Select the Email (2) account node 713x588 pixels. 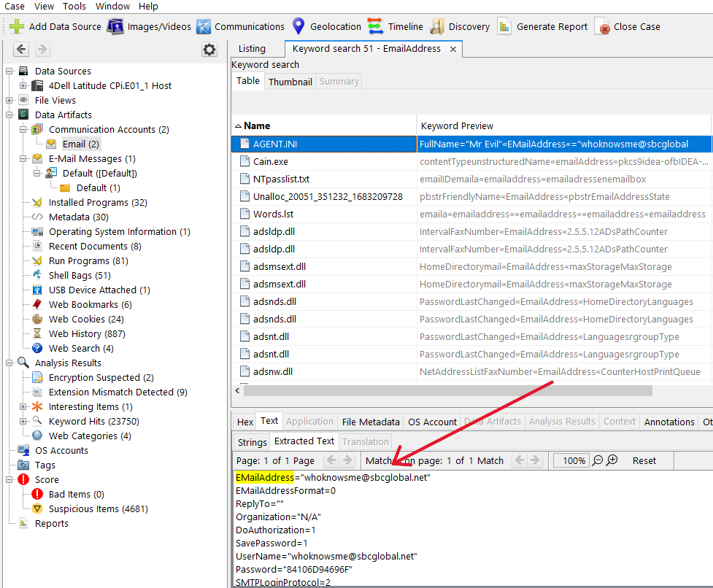pos(80,144)
